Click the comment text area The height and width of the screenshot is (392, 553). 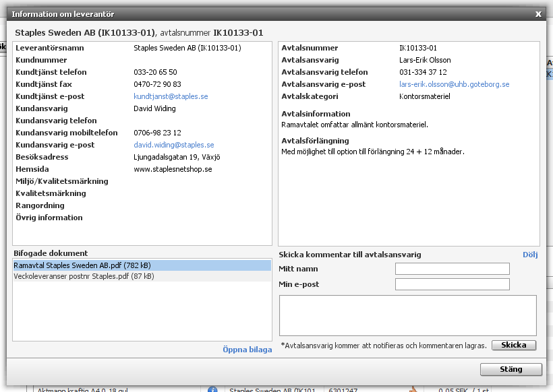tap(408, 316)
